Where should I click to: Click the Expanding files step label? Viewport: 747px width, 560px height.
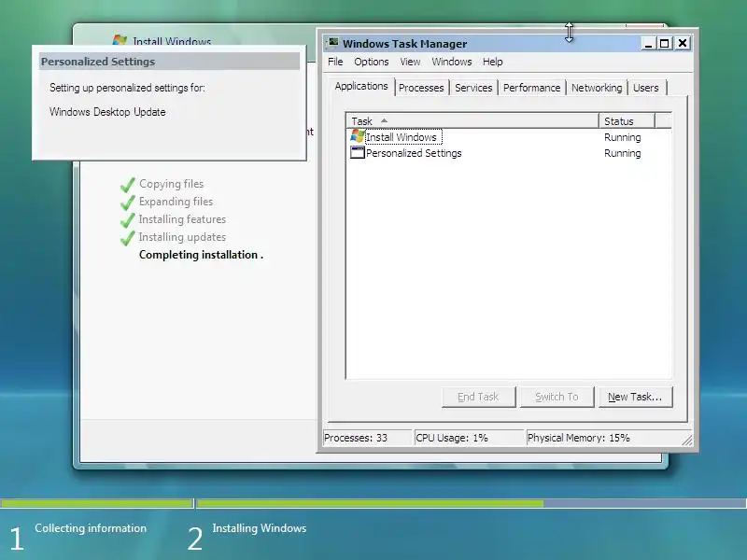176,202
